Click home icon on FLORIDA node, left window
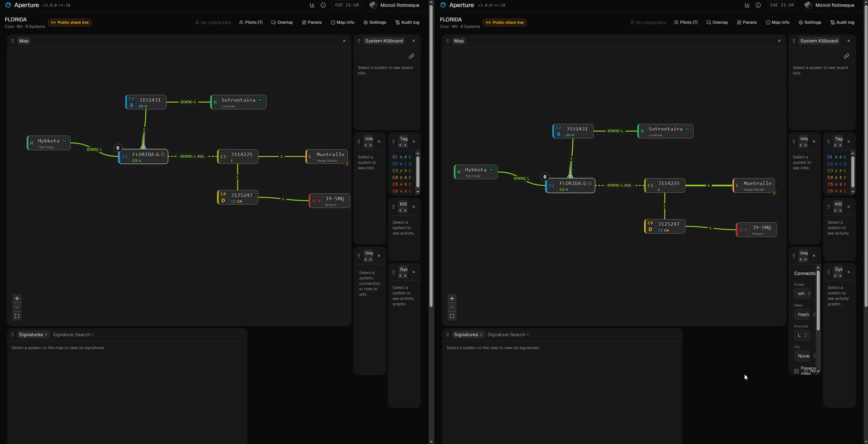 157,154
